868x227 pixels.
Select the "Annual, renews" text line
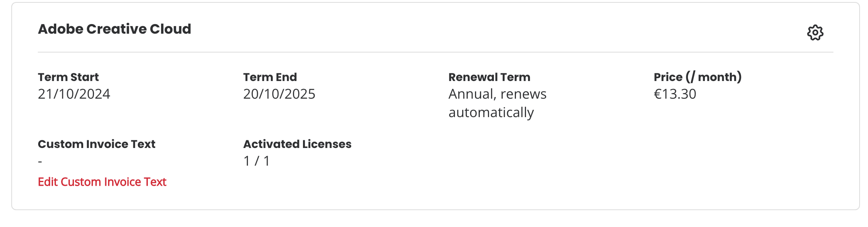tap(497, 94)
